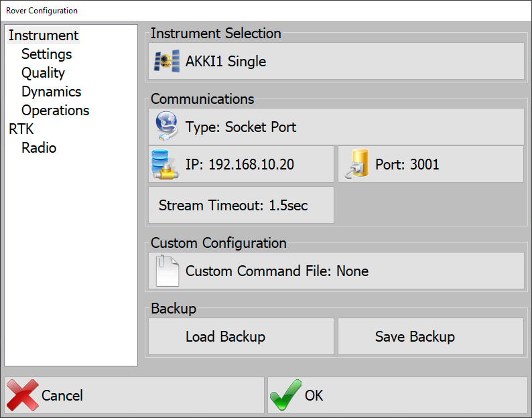
Task: Open the Dynamics configuration page
Action: pyautogui.click(x=51, y=92)
